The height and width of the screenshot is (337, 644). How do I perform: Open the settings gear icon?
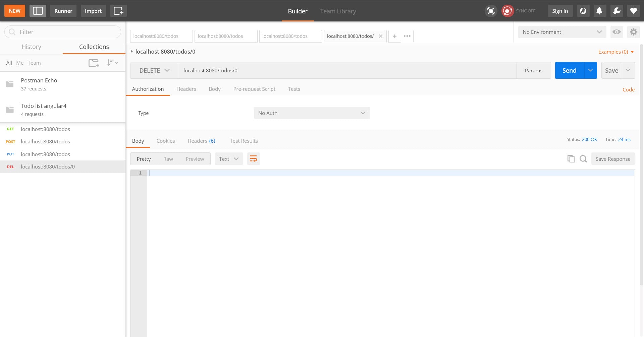634,32
